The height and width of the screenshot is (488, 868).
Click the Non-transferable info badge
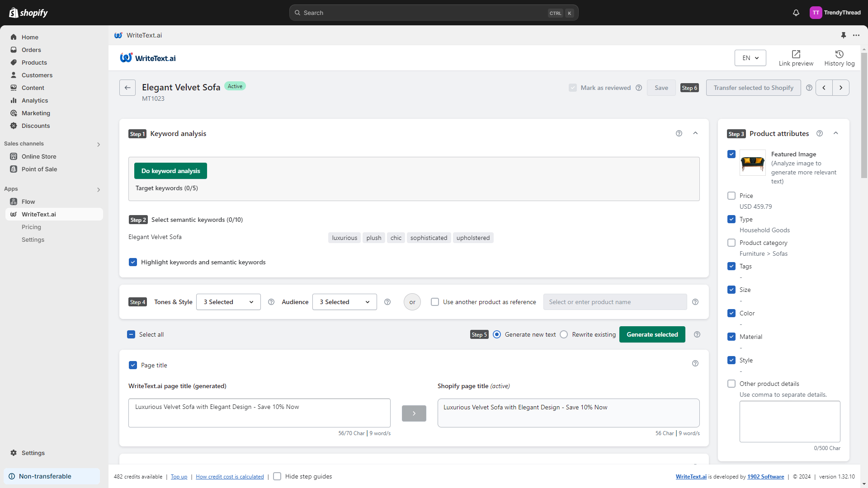click(x=52, y=476)
